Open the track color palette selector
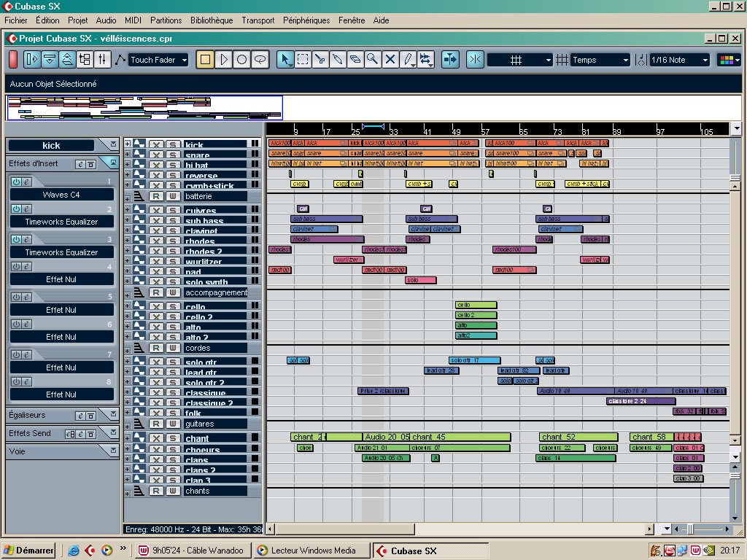Screen dimensions: 747x560 tap(729, 60)
